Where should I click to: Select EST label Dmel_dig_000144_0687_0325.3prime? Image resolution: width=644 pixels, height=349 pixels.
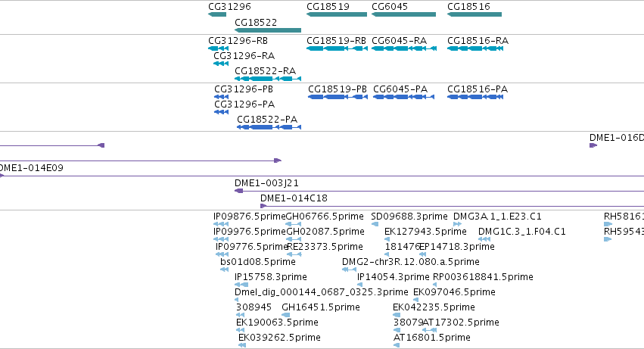point(322,293)
